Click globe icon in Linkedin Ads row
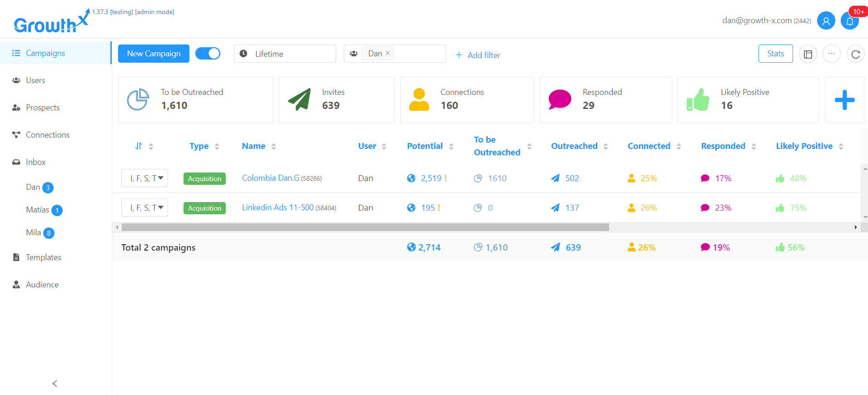 pyautogui.click(x=411, y=208)
